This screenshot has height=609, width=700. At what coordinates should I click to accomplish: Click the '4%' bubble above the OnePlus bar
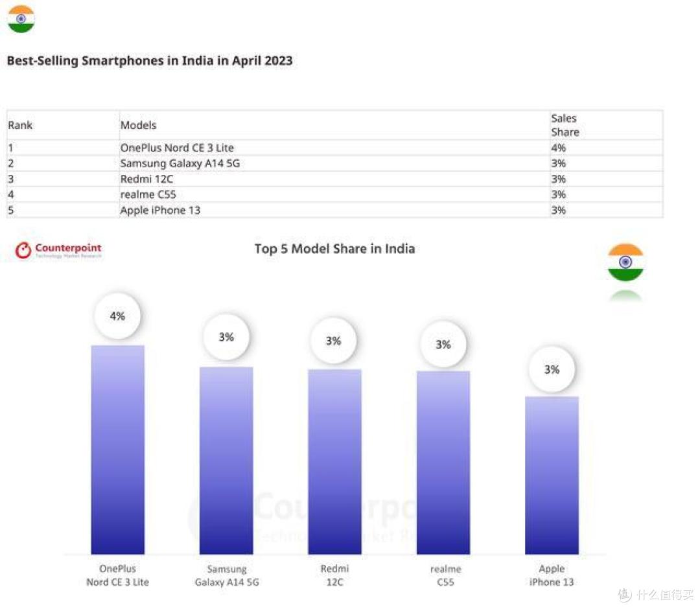pos(117,316)
